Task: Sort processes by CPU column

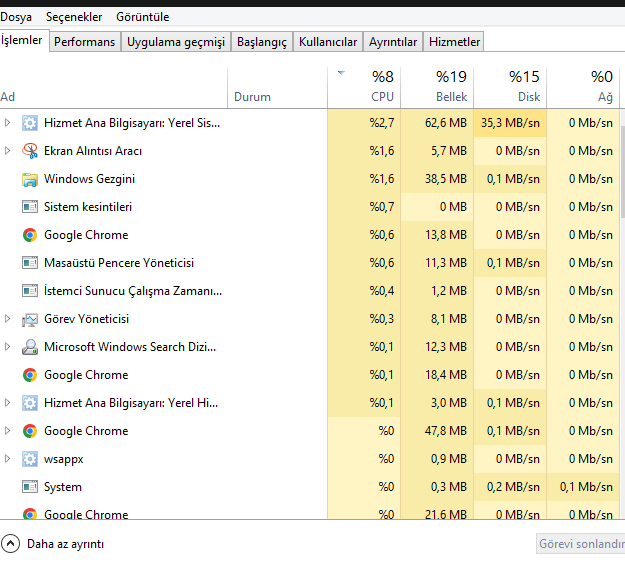Action: 364,88
